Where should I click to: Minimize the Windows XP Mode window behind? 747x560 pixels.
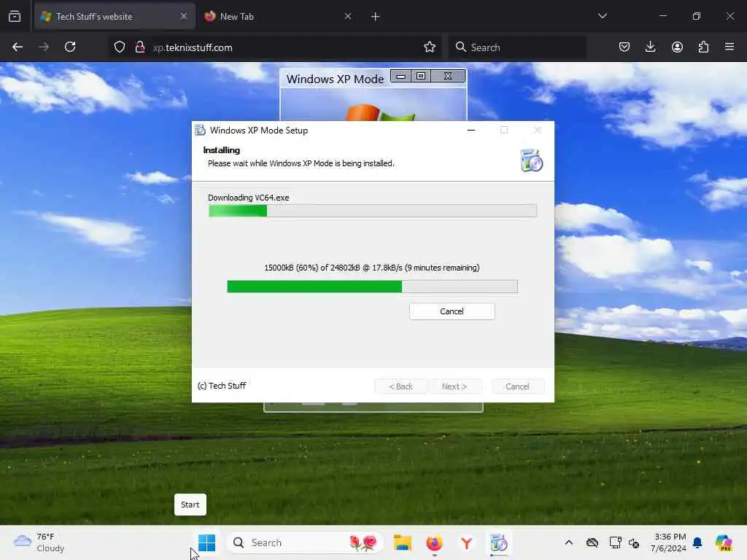[x=401, y=76]
